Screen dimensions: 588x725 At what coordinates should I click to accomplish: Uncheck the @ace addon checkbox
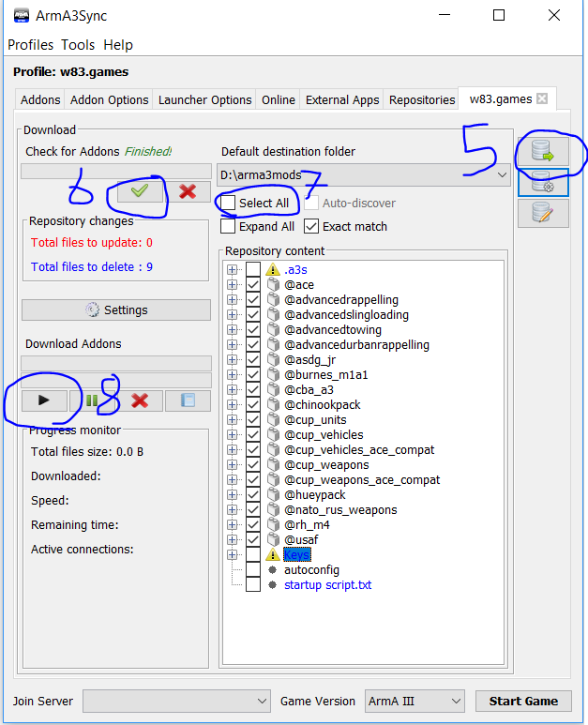pyautogui.click(x=253, y=284)
